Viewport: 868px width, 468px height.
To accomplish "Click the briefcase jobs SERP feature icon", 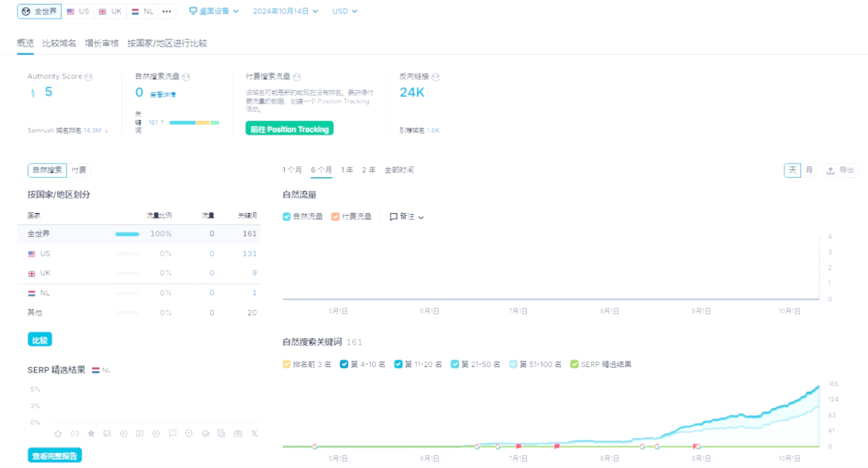I will click(x=238, y=433).
